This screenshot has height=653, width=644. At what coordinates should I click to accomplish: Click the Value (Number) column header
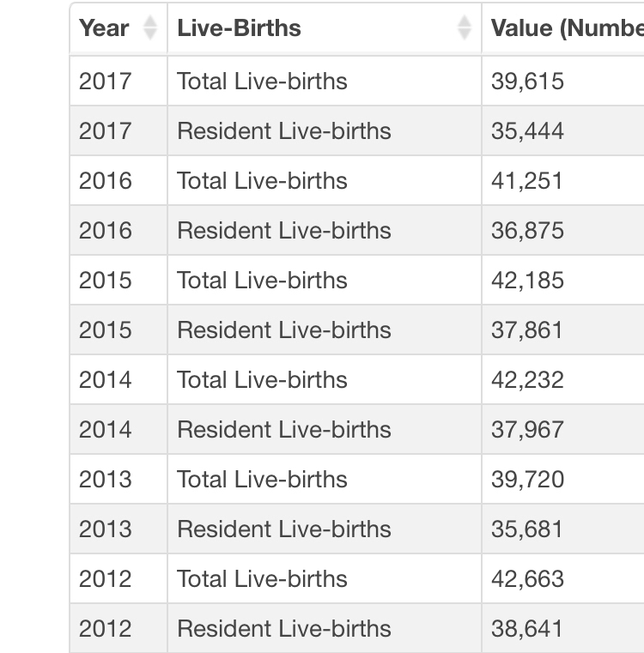567,28
